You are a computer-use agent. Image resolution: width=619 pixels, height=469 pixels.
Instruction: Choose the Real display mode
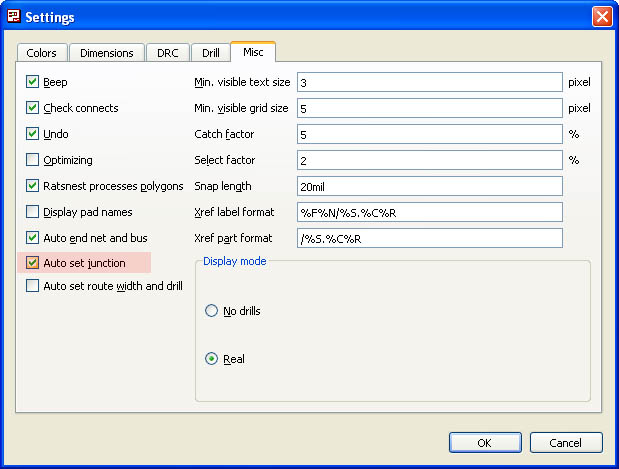[x=211, y=359]
